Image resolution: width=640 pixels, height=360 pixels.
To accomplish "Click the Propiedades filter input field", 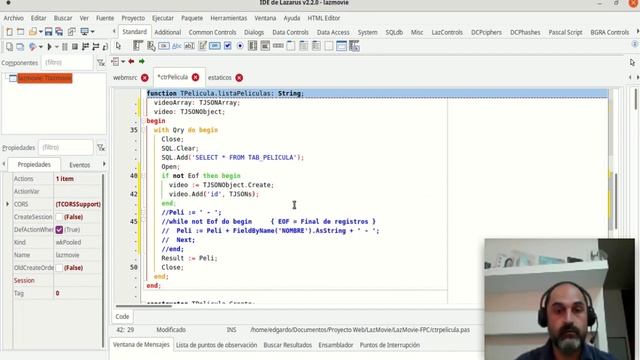I will [66, 147].
